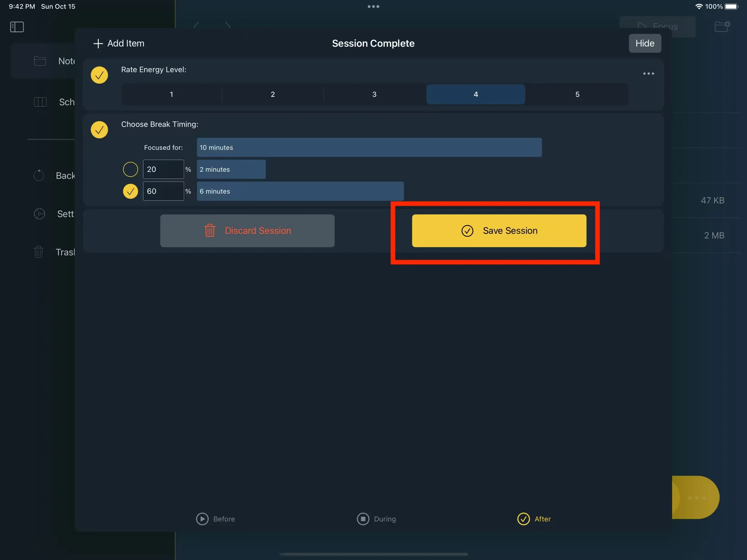The image size is (747, 560).
Task: Open the Settings gear icon in sidebar
Action: 39,214
